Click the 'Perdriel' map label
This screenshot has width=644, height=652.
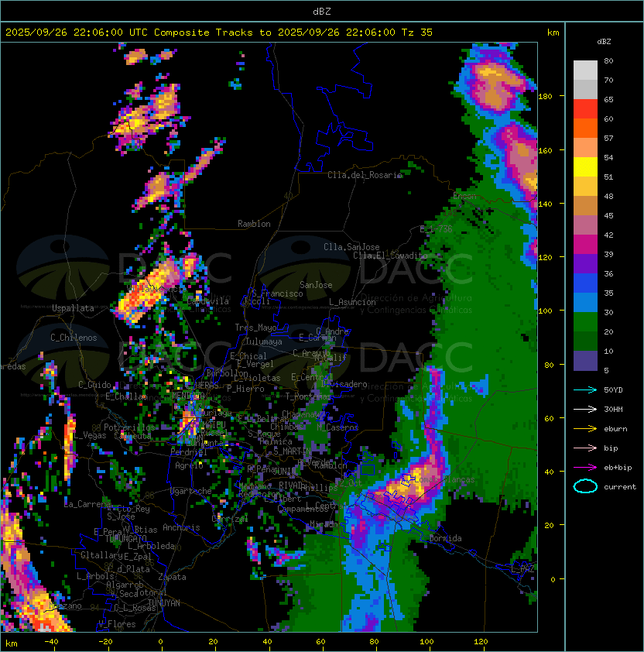click(189, 452)
